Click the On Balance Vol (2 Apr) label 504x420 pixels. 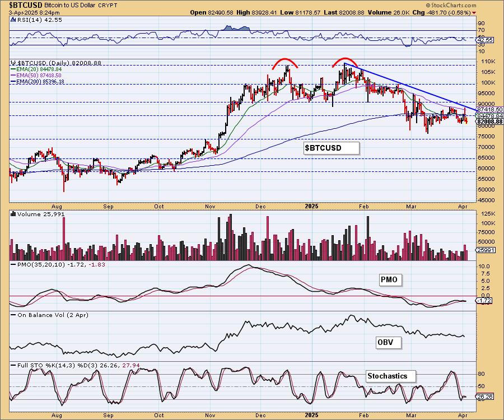[53, 315]
